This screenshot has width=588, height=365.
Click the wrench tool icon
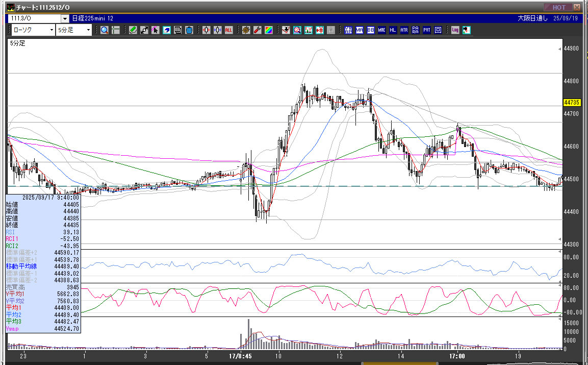point(257,30)
